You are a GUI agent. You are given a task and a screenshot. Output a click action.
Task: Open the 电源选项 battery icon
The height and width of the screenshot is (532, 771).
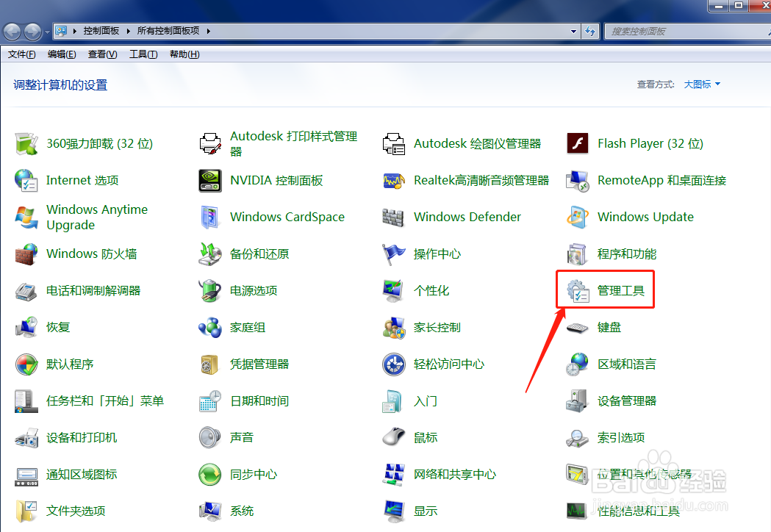click(210, 290)
